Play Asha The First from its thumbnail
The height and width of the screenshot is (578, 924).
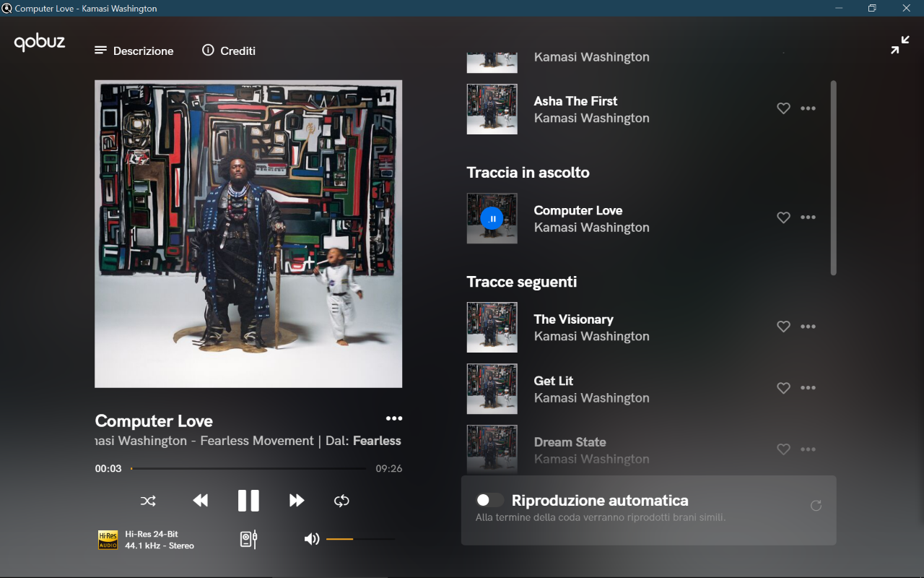[492, 109]
